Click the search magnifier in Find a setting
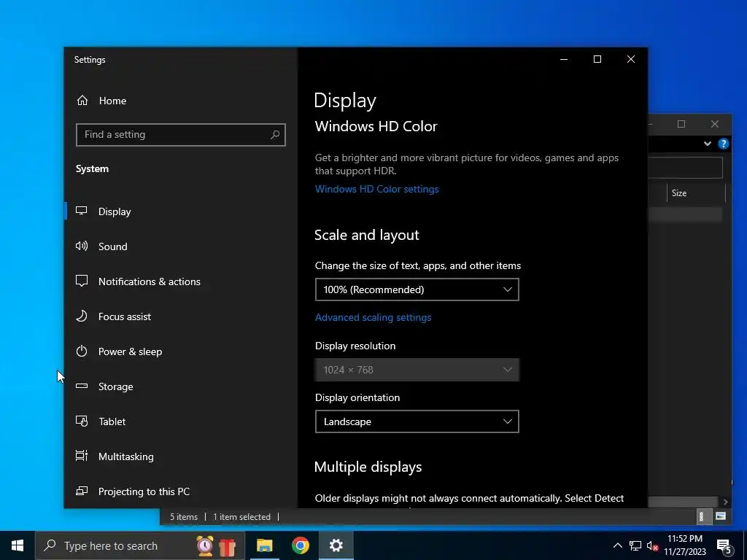The height and width of the screenshot is (560, 747). coord(275,135)
